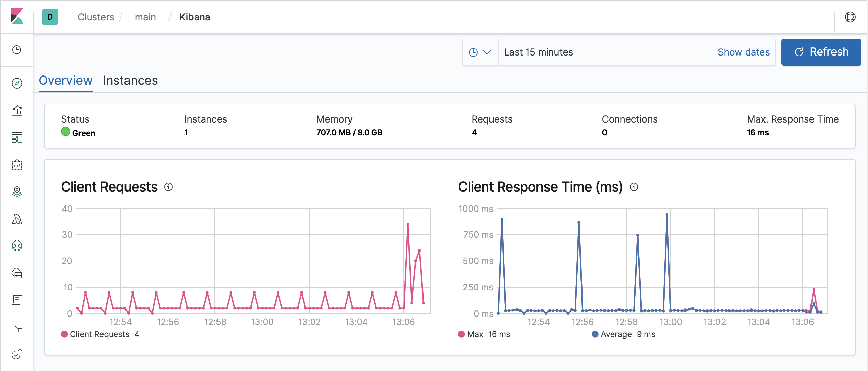Click the Refresh button
The height and width of the screenshot is (371, 868).
(x=821, y=52)
